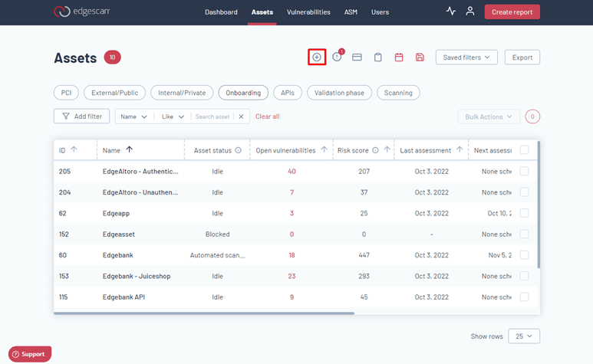Select checkbox for Edgeasset row
The width and height of the screenshot is (593, 364).
tap(524, 234)
